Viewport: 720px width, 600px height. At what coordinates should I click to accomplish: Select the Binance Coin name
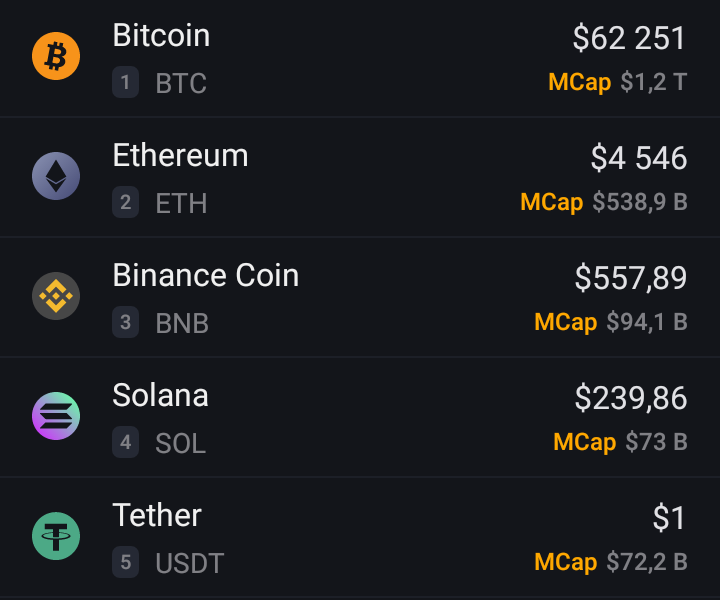point(206,275)
